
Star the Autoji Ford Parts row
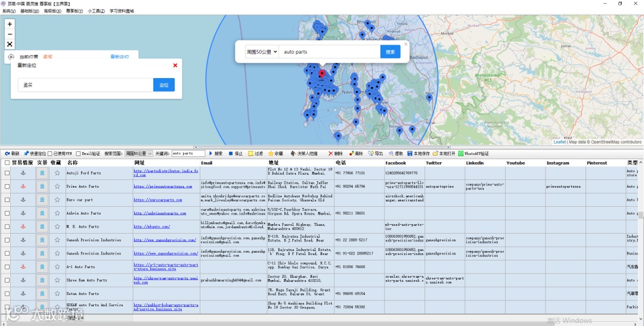point(57,173)
